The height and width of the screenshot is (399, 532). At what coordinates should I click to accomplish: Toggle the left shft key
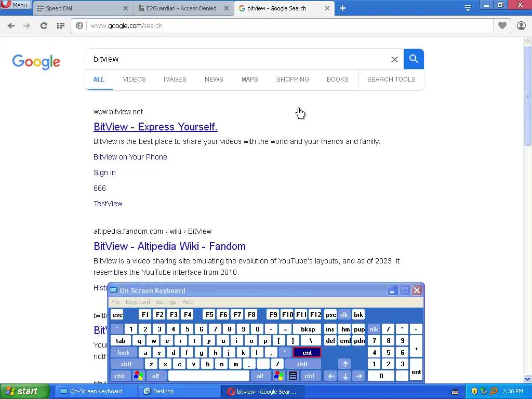126,364
